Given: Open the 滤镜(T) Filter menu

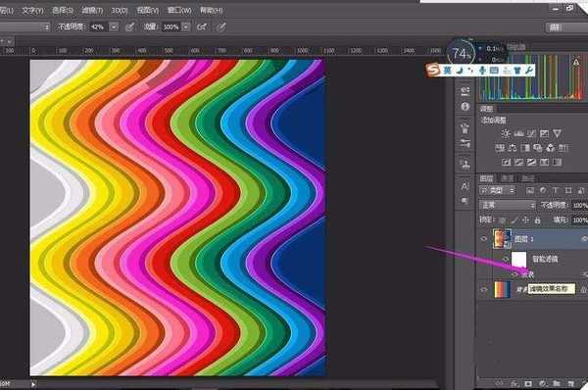Looking at the screenshot, I should click(92, 10).
